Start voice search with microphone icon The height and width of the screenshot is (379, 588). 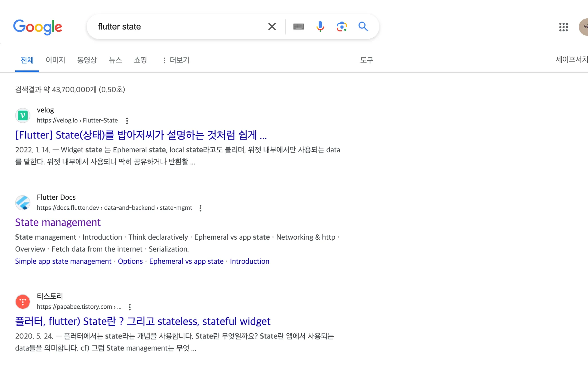(320, 27)
